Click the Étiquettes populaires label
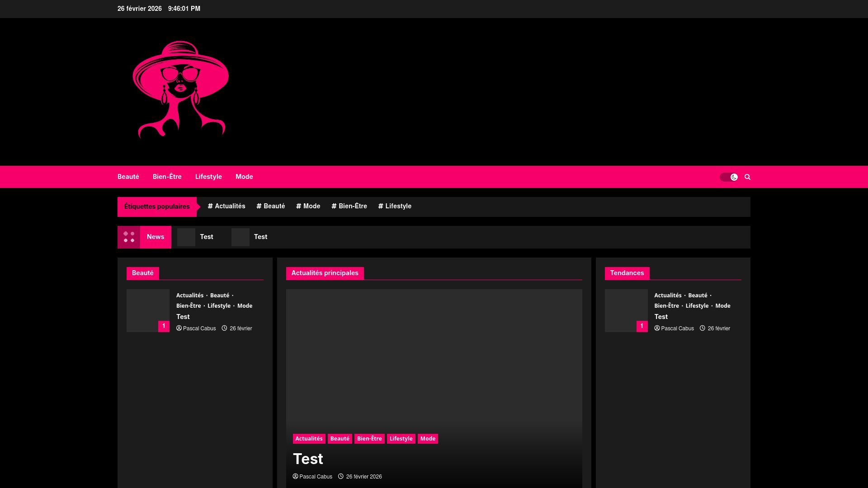Viewport: 868px width, 488px height. click(157, 206)
